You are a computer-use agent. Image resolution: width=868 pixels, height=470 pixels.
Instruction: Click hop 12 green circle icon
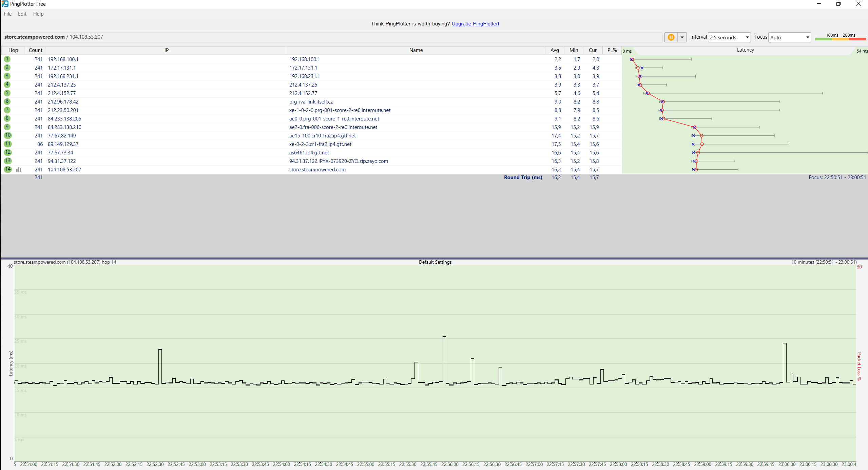point(7,152)
